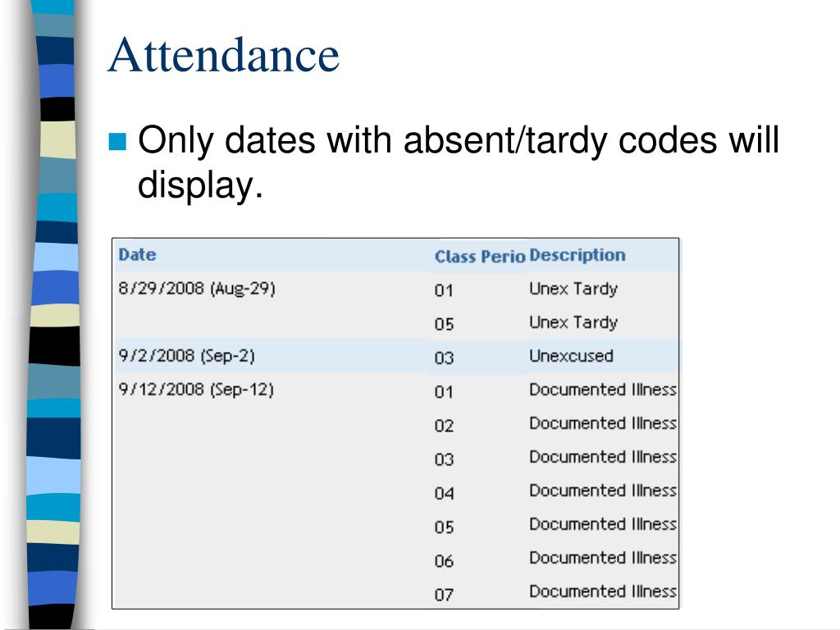This screenshot has width=840, height=630.
Task: Click Documented Illness for period 06
Action: pyautogui.click(x=603, y=558)
